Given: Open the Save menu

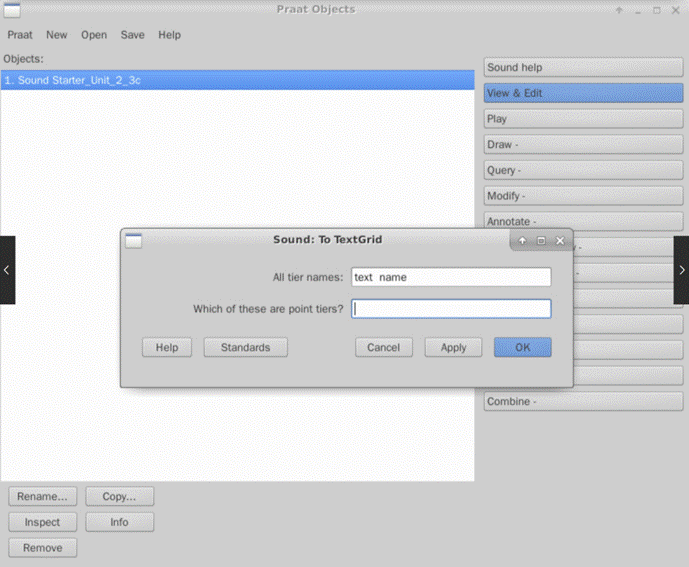Looking at the screenshot, I should pos(132,35).
